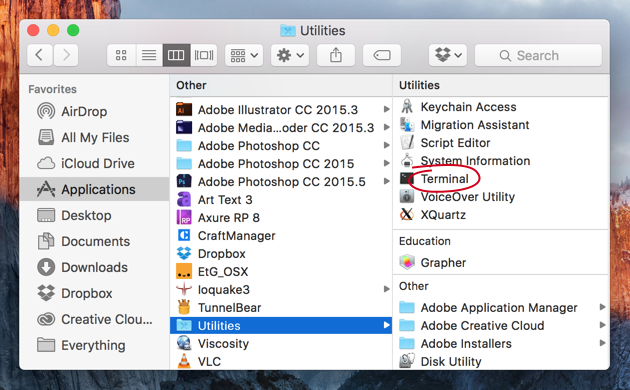Image resolution: width=630 pixels, height=390 pixels.
Task: Expand the ioquake3 arrow
Action: [x=386, y=289]
